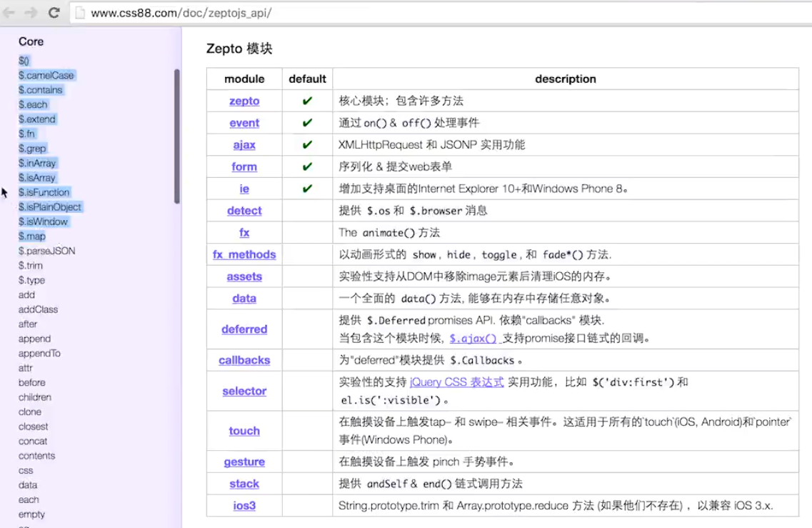Image resolution: width=812 pixels, height=528 pixels.
Task: Navigate to attr in sidebar
Action: point(26,368)
